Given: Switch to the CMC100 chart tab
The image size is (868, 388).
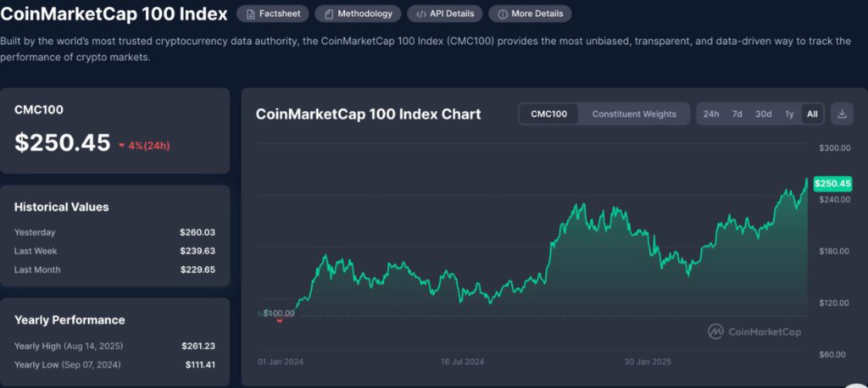Looking at the screenshot, I should click(548, 114).
